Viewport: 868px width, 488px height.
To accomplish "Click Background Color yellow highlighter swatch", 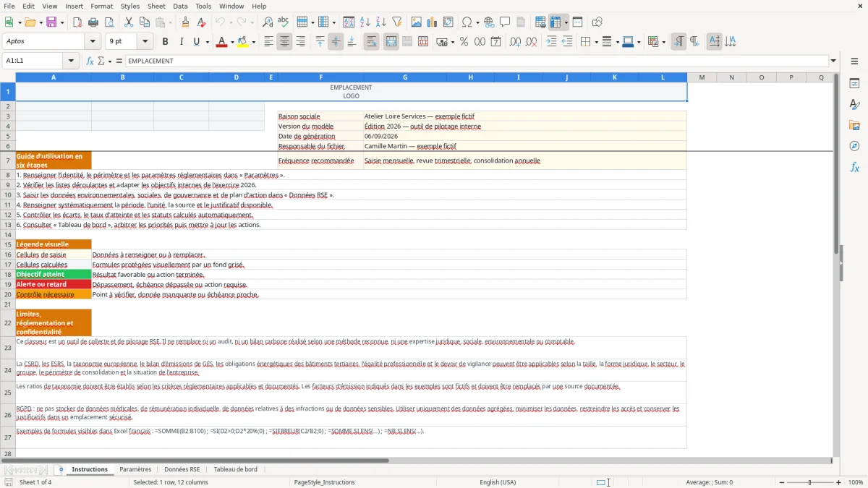I will coord(244,42).
